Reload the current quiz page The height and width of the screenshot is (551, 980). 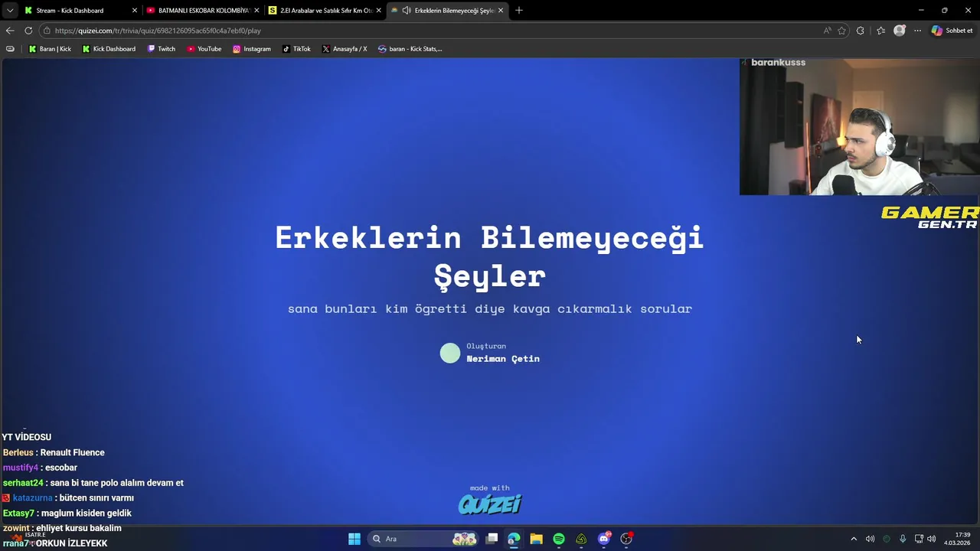point(28,31)
